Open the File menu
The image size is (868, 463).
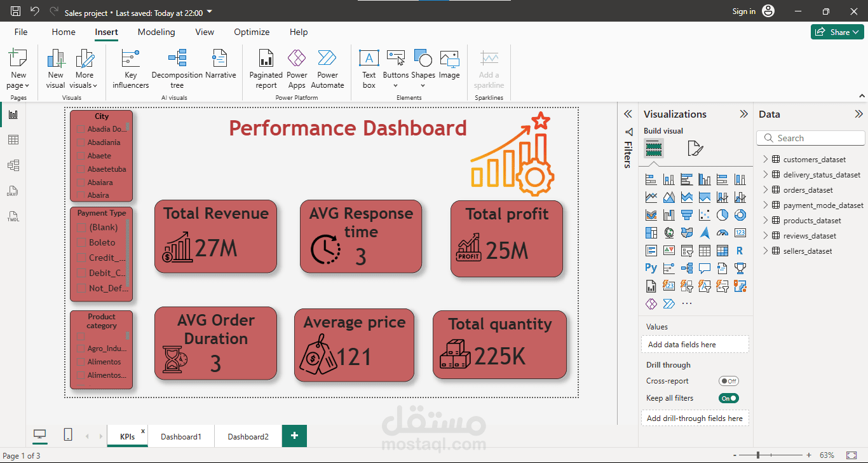21,32
